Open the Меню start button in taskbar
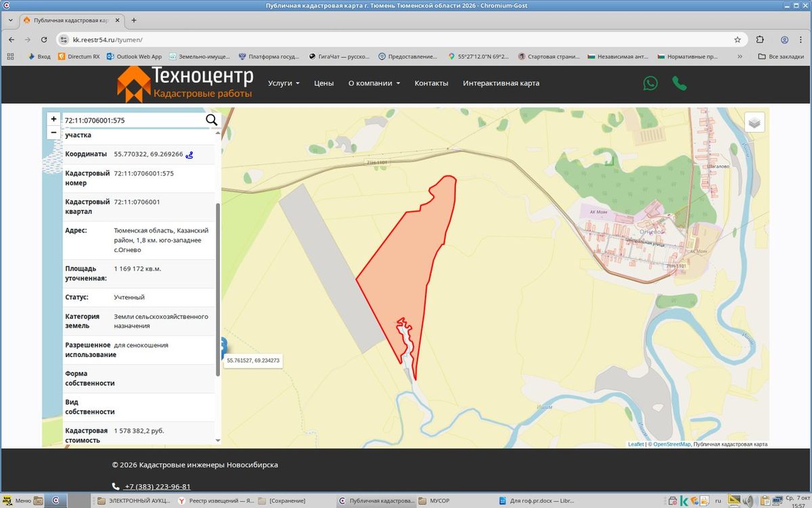 point(16,501)
